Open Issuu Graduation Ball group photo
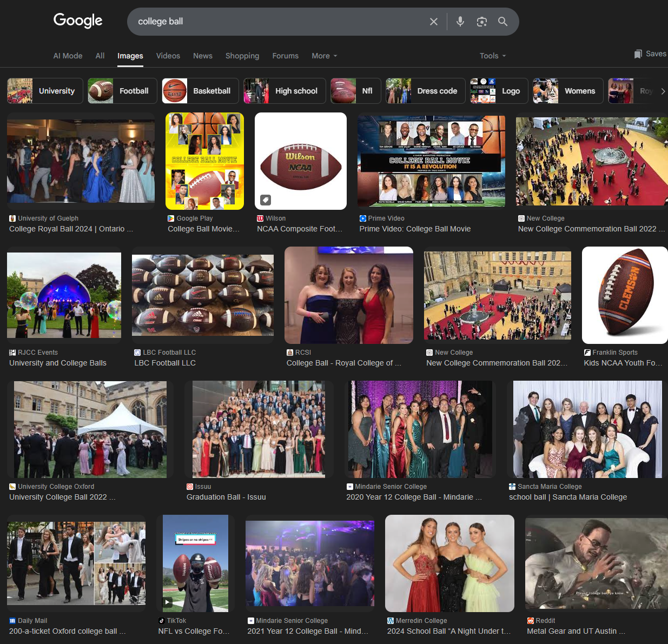668x644 pixels. pyautogui.click(x=259, y=429)
